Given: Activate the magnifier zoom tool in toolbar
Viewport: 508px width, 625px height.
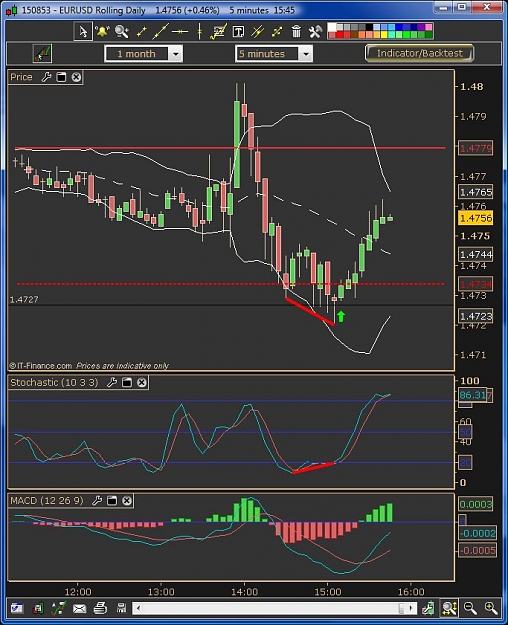Looking at the screenshot, I should [122, 31].
